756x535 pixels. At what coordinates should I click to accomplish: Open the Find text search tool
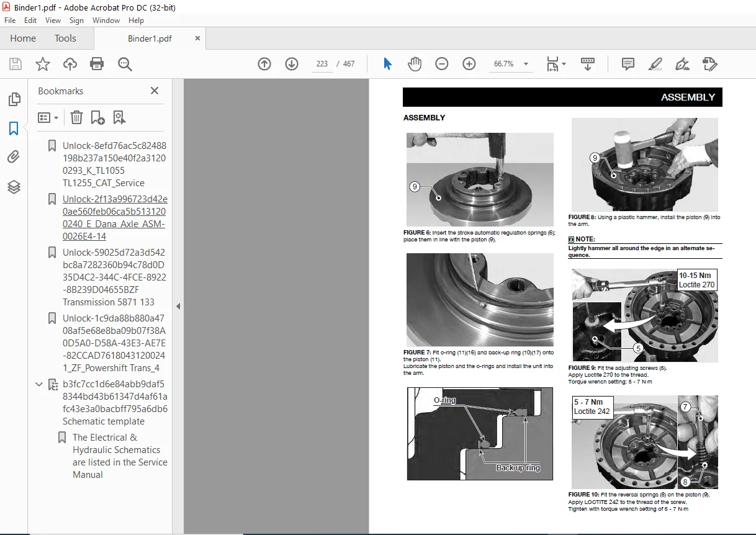[125, 64]
